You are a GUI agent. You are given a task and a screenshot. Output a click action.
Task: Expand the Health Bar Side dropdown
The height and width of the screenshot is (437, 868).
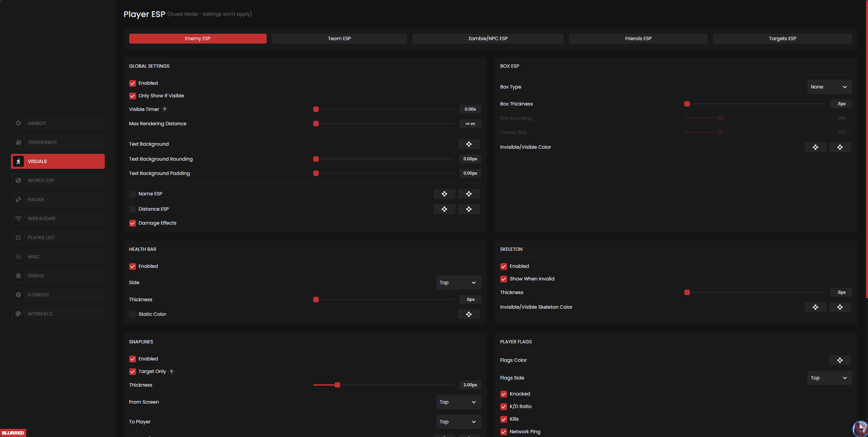coord(458,282)
